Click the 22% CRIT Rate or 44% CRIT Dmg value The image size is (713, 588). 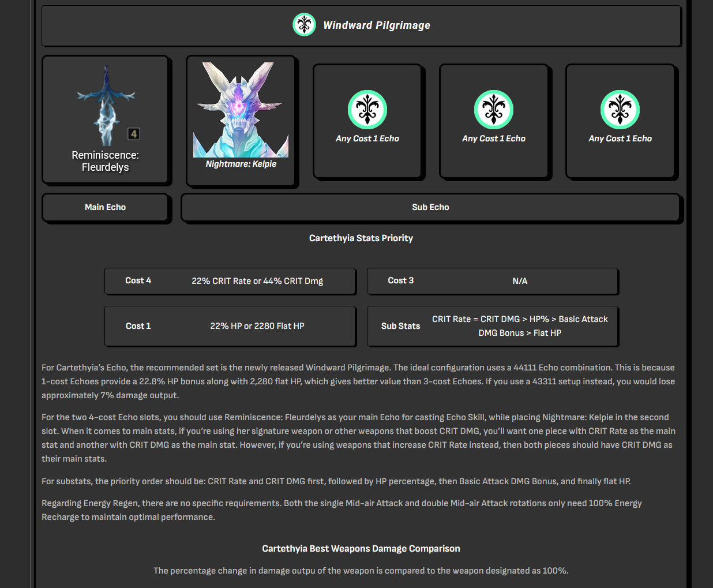tap(257, 281)
